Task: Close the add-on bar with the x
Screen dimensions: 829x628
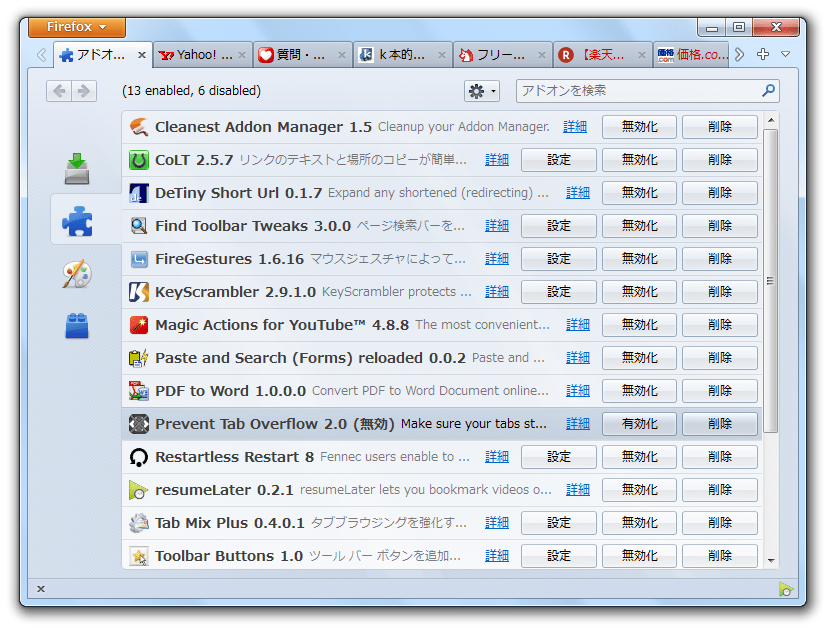Action: pyautogui.click(x=41, y=588)
